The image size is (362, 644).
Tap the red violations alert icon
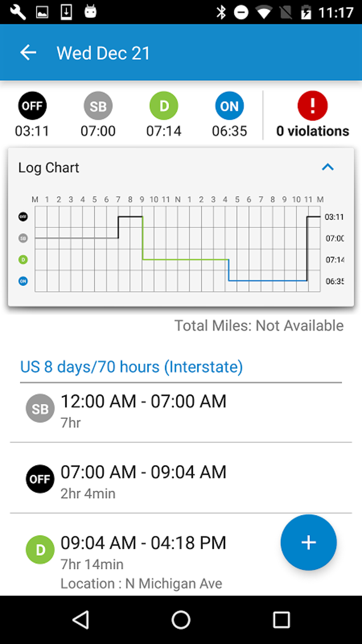point(312,106)
